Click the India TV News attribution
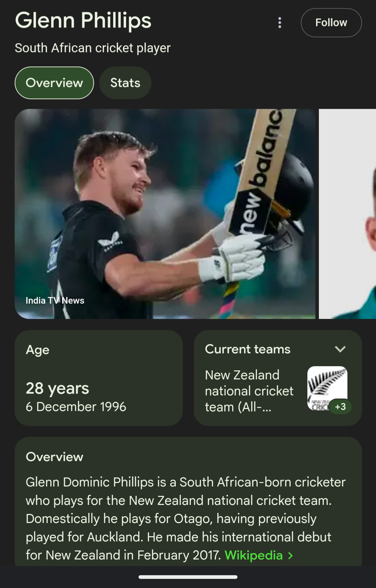 click(54, 300)
